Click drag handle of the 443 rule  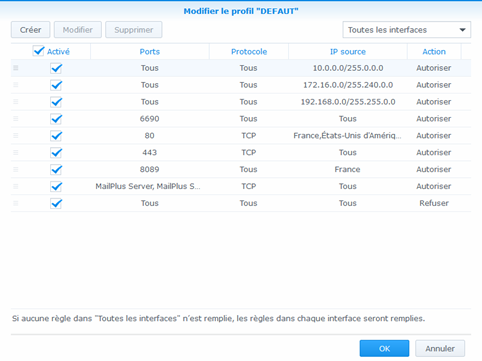click(x=16, y=152)
